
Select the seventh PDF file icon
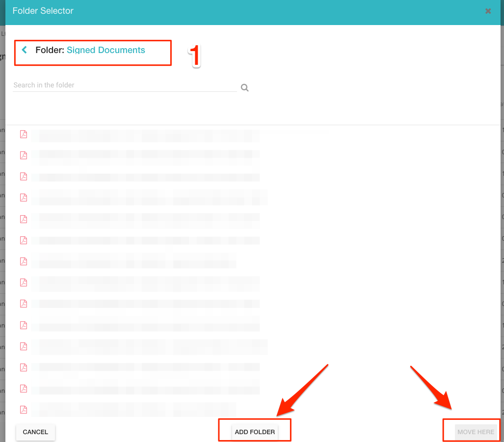[x=23, y=261]
